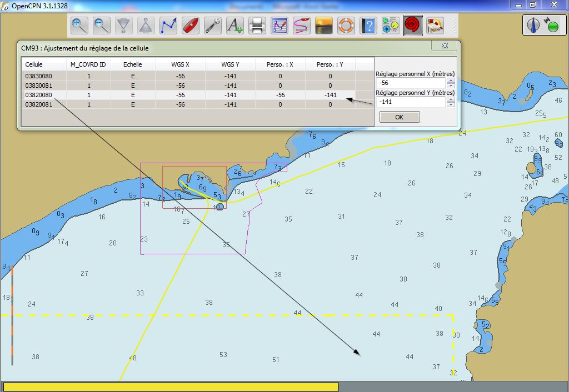Grab the toolbar grip handle
The image size is (569, 392).
454,26
